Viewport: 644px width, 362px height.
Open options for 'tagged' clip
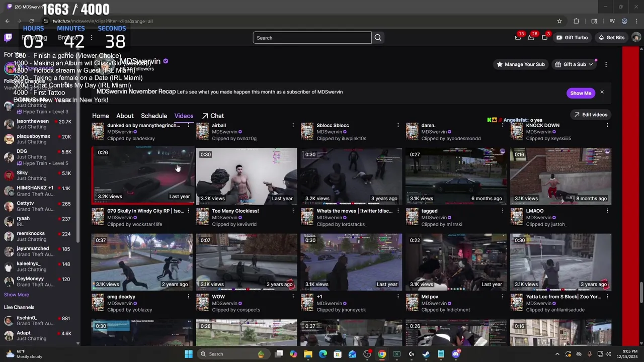503,211
